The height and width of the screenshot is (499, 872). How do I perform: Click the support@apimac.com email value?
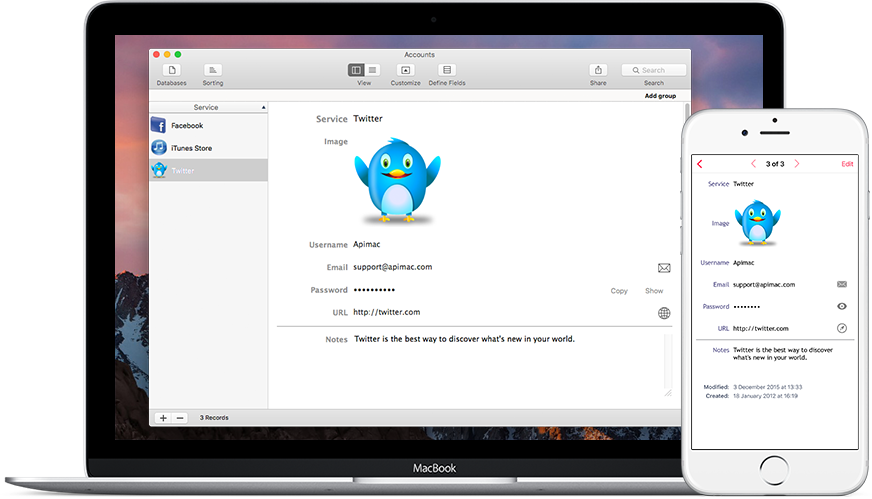[x=393, y=267]
